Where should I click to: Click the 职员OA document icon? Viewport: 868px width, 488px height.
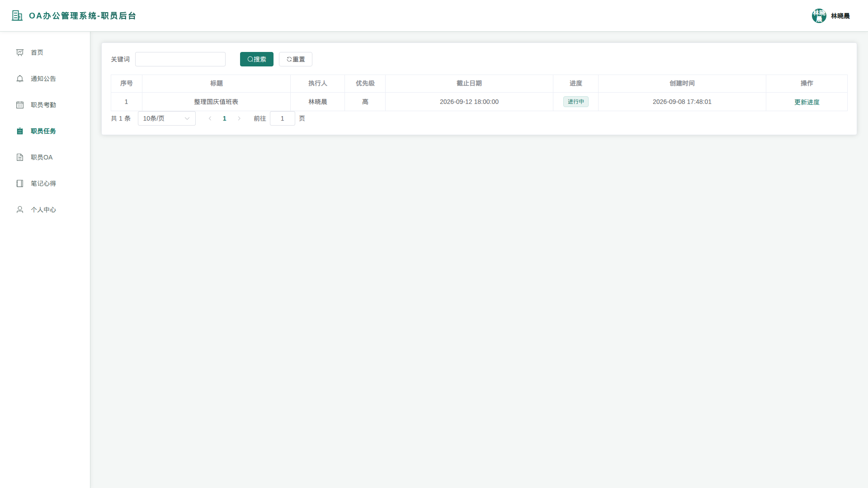(20, 157)
